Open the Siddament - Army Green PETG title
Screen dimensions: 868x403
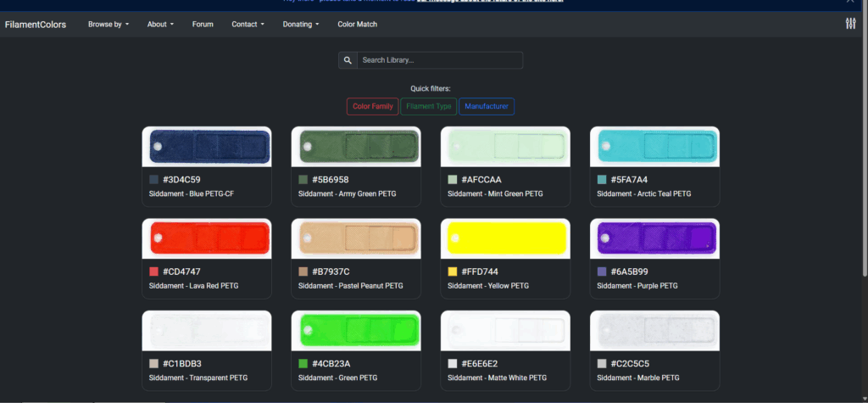(347, 194)
